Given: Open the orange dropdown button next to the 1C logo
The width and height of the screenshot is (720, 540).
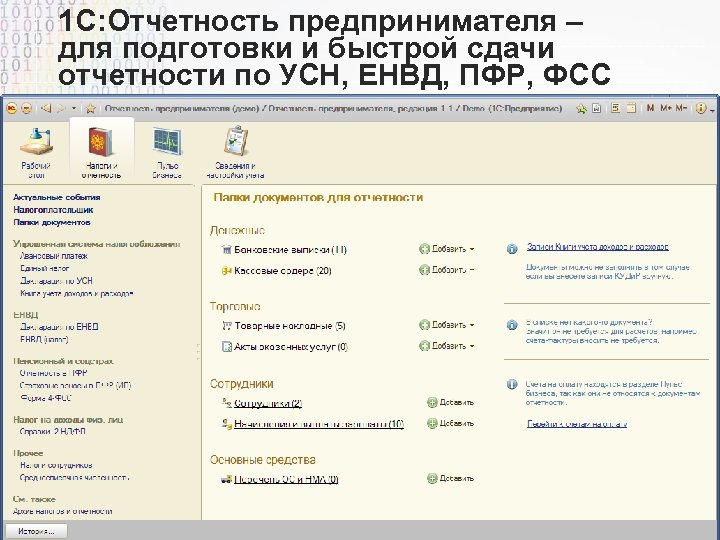Looking at the screenshot, I should click(x=27, y=109).
